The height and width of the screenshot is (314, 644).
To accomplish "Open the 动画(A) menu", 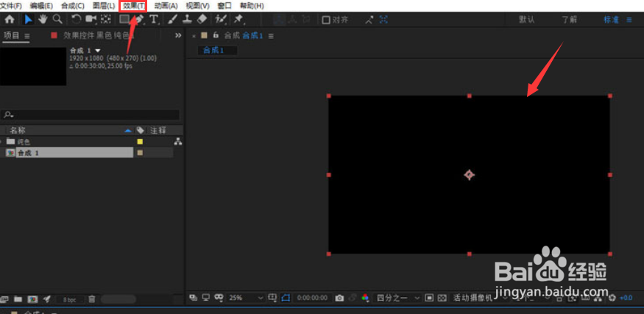I will coord(166,6).
